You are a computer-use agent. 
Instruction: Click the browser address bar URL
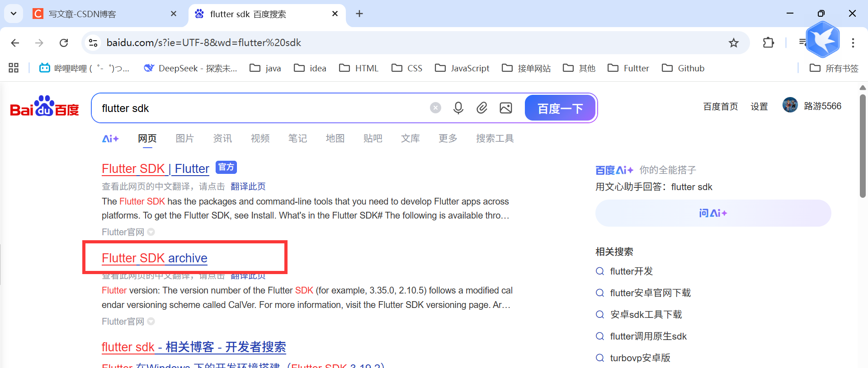click(x=203, y=43)
